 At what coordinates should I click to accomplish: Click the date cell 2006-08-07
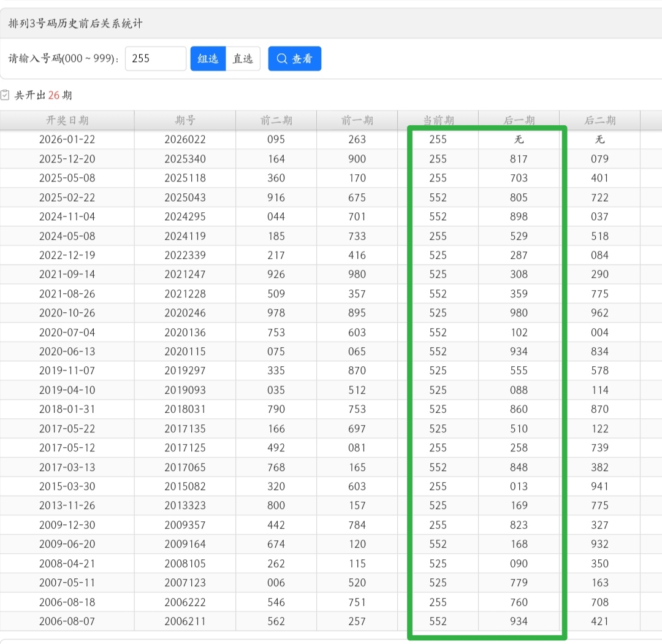click(x=67, y=621)
